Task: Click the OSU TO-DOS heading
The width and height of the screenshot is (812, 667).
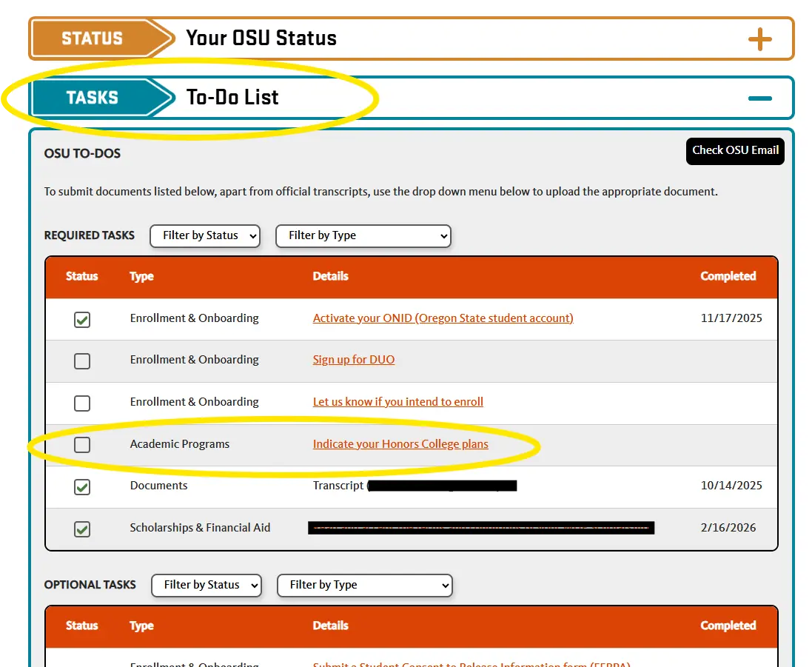Action: click(x=82, y=153)
